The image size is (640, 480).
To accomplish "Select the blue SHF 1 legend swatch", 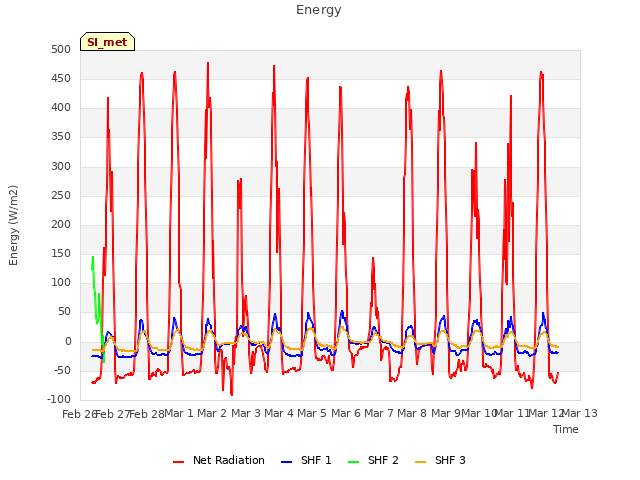I will [287, 462].
